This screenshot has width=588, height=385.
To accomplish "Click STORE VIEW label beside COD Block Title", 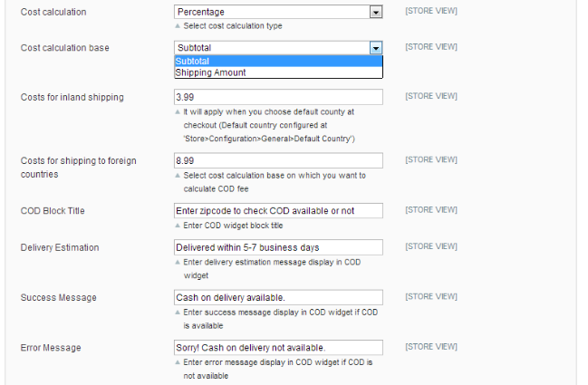I will [430, 210].
